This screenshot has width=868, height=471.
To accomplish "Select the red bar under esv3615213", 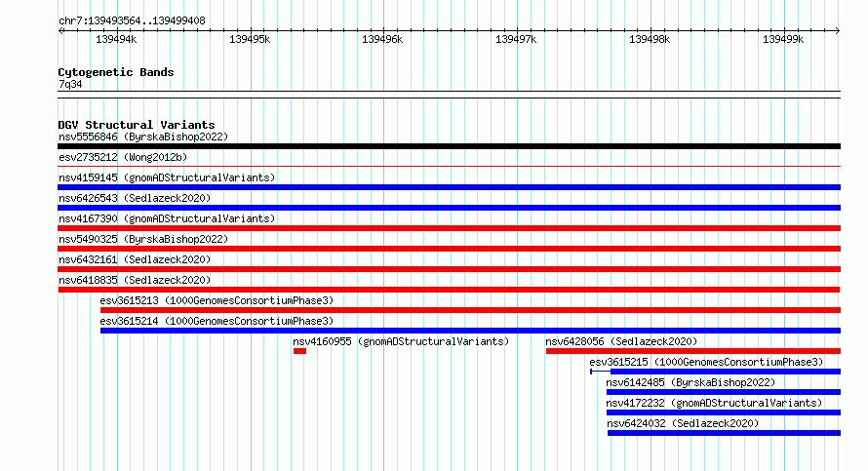I will (x=470, y=310).
